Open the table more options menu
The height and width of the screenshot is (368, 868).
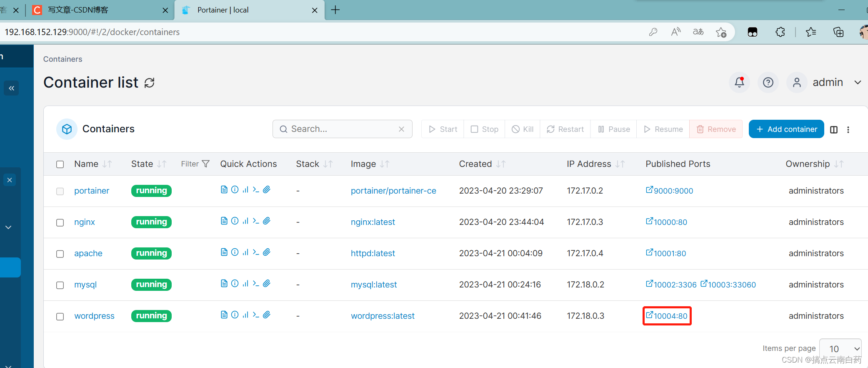click(848, 130)
